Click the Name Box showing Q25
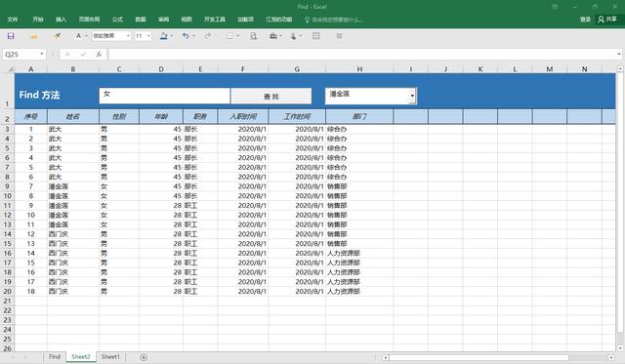Image resolution: width=625 pixels, height=364 pixels. point(21,55)
